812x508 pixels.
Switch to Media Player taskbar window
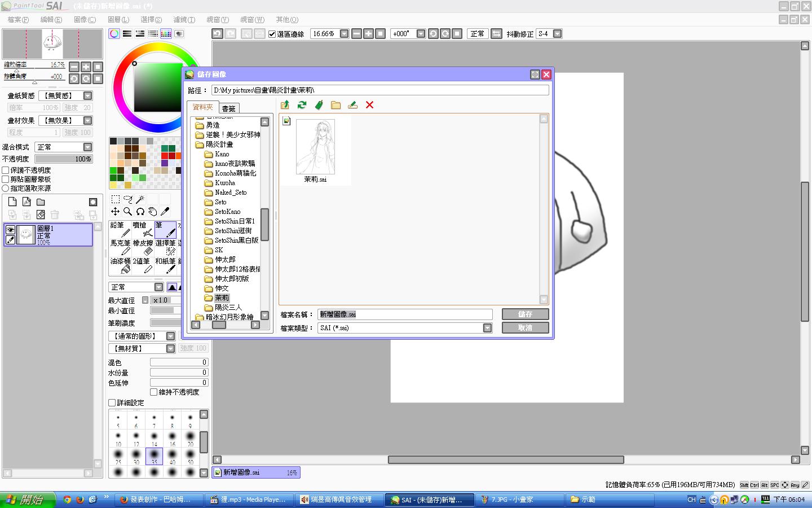pyautogui.click(x=249, y=500)
